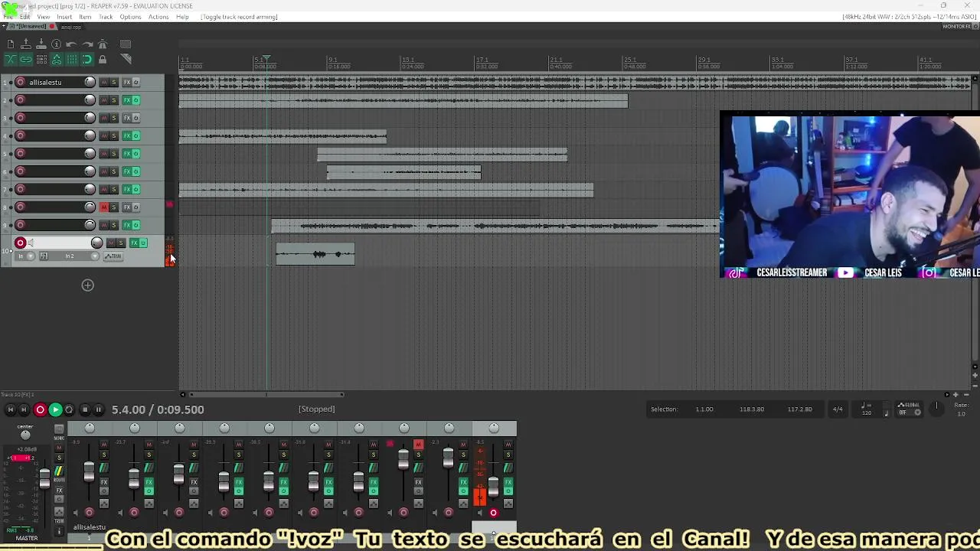Click the New project toolbar icon
Screen dimensions: 980x551
click(x=11, y=44)
